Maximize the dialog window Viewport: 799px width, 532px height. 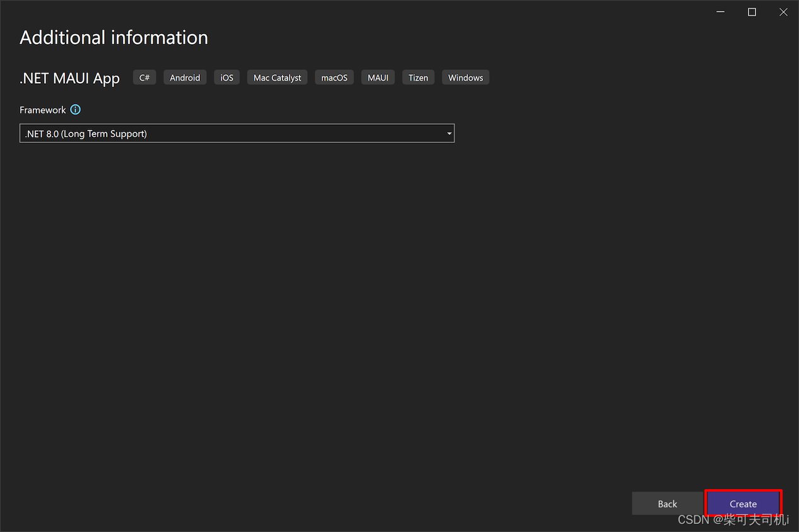pos(752,12)
